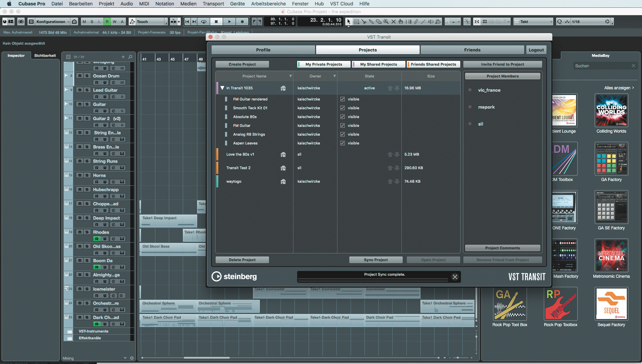Open the Colliding Worlds thumbnail
The width and height of the screenshot is (642, 364).
(611, 110)
